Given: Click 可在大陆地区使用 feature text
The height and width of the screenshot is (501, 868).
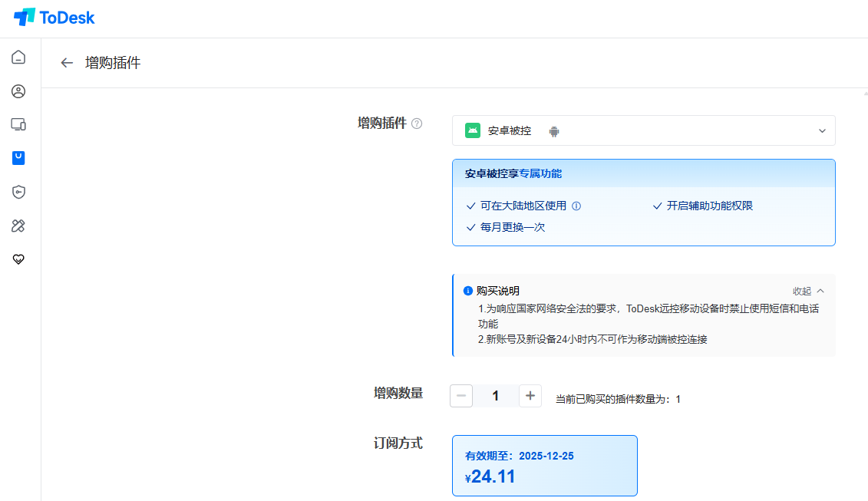Looking at the screenshot, I should (x=523, y=206).
